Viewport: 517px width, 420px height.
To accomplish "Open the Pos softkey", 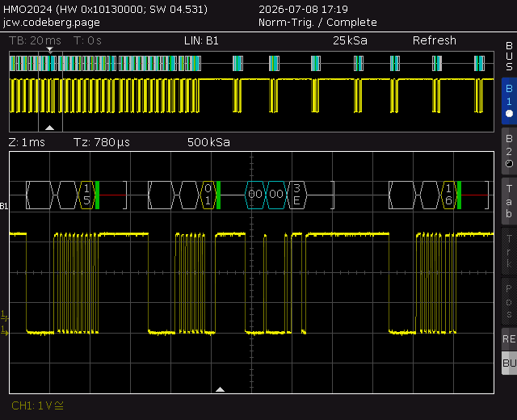I will click(509, 301).
